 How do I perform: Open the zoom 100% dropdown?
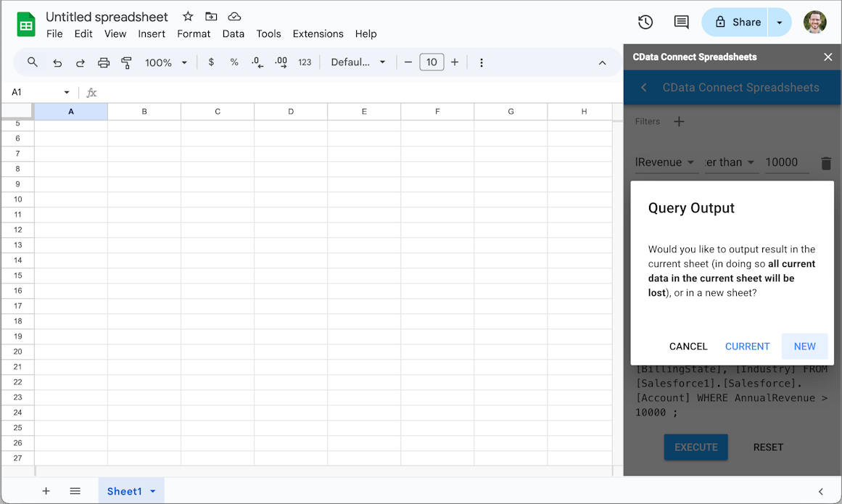[166, 63]
